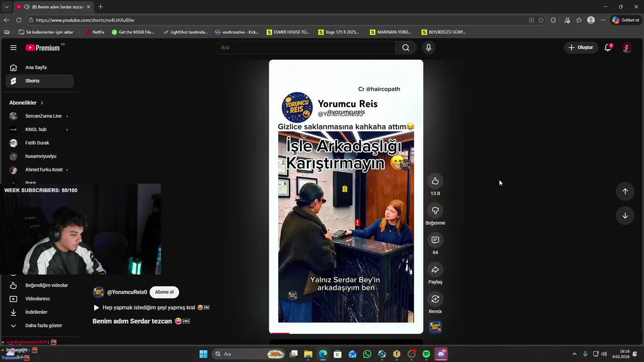
Task: Open browser extensions puzzle icon
Action: (x=553, y=20)
